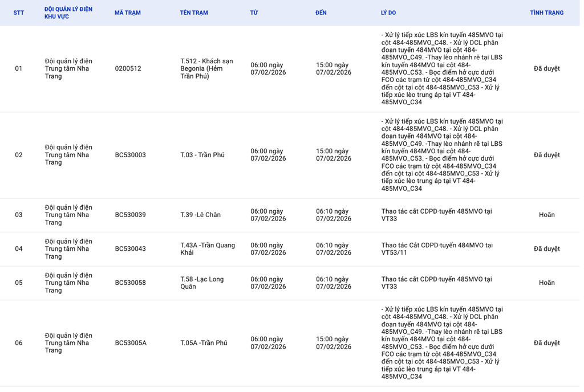Viewport: 584px width, 392px height.
Task: Click the TÌNH TRẠNG column header
Action: coord(546,13)
